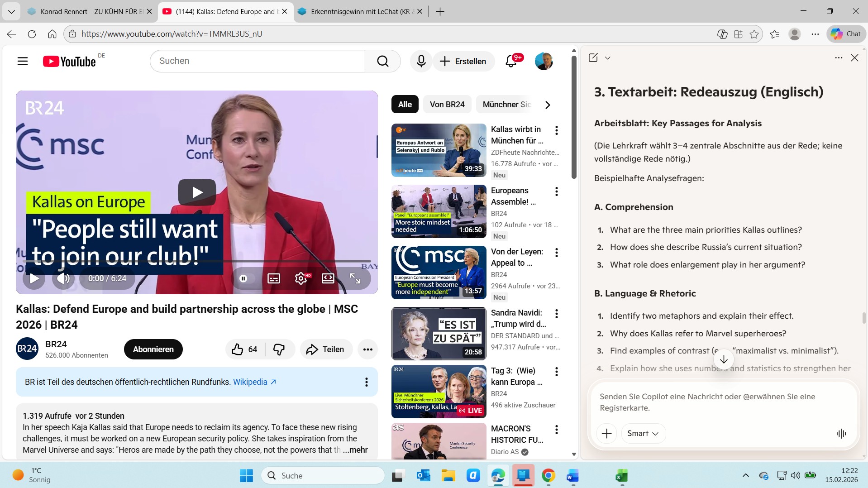The height and width of the screenshot is (488, 868).
Task: Open YouTube notifications bell
Action: (x=511, y=61)
